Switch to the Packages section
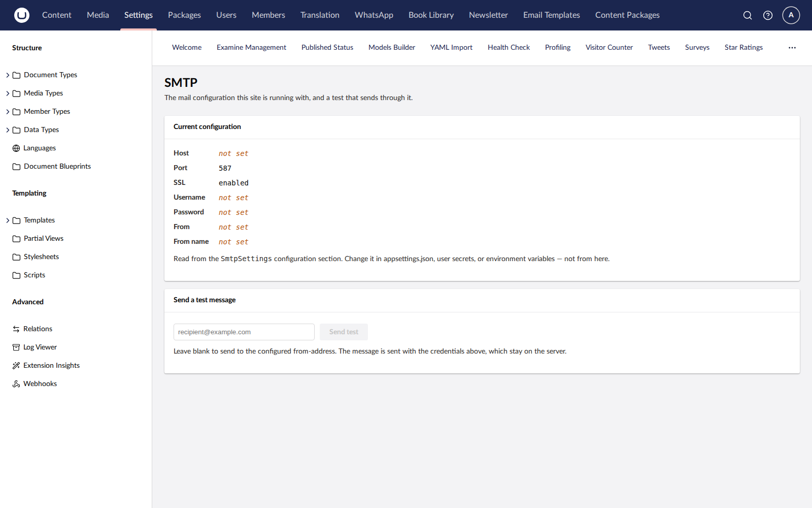Image resolution: width=812 pixels, height=508 pixels. [184, 15]
